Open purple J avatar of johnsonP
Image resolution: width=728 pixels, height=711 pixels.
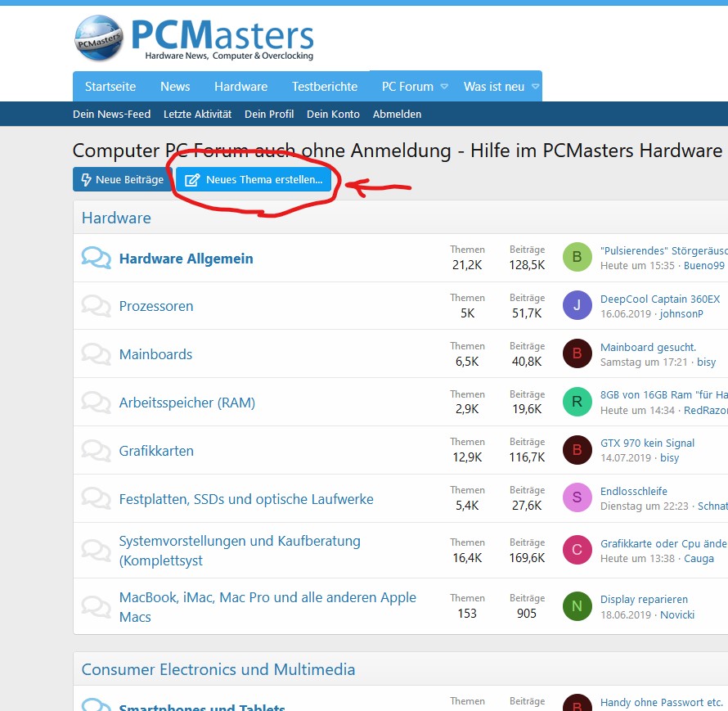577,305
